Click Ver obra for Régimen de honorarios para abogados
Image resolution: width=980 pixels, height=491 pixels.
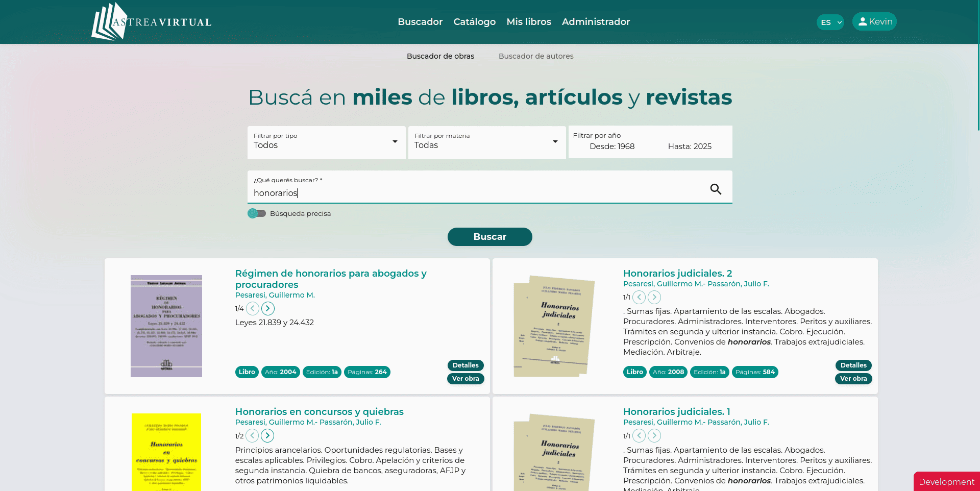[465, 379]
